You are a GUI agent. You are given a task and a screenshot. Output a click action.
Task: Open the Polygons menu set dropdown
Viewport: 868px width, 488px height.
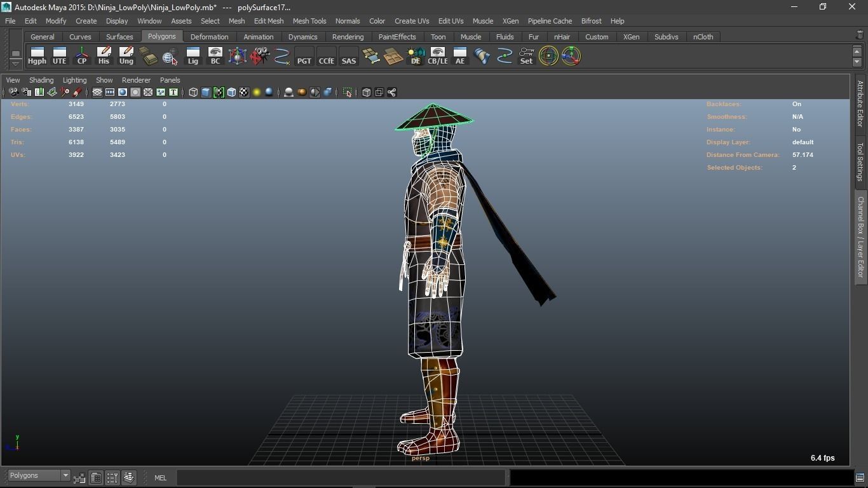39,475
